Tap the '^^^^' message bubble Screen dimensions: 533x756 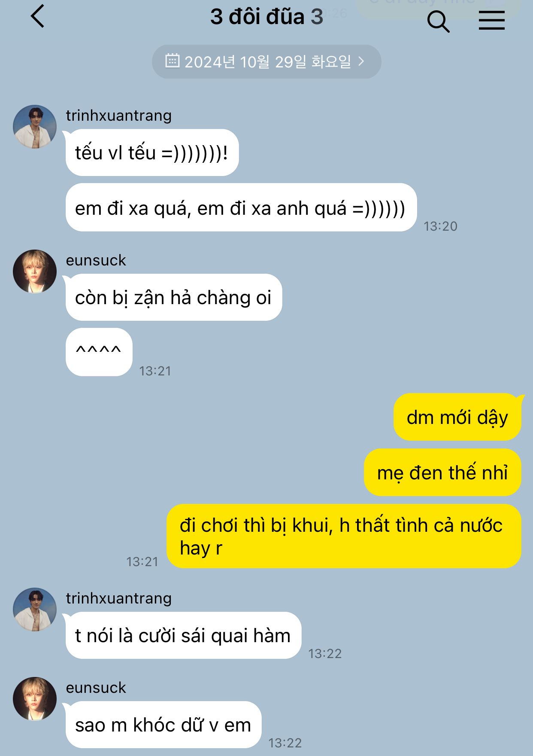[99, 352]
